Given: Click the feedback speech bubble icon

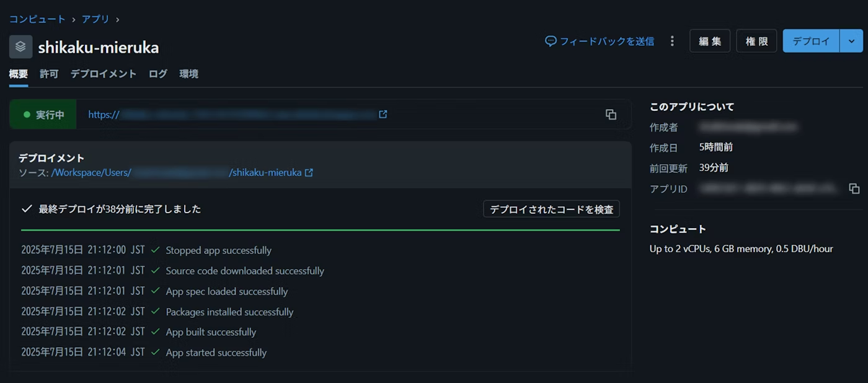Looking at the screenshot, I should pos(551,41).
